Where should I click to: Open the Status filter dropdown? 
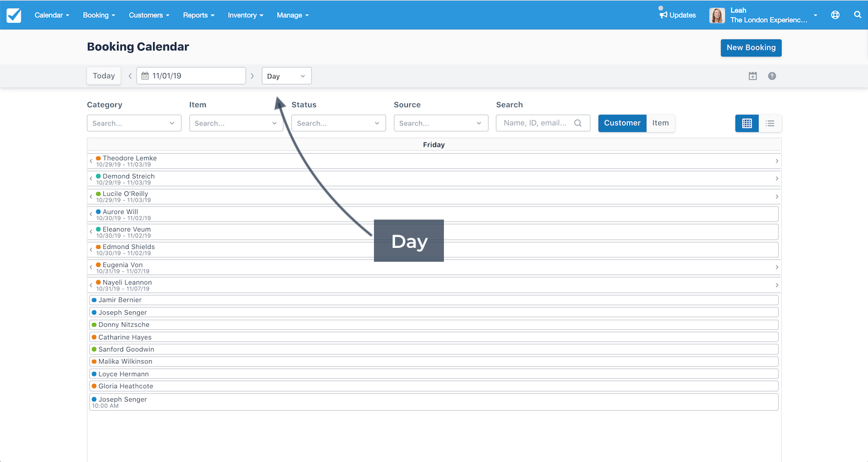pyautogui.click(x=338, y=123)
